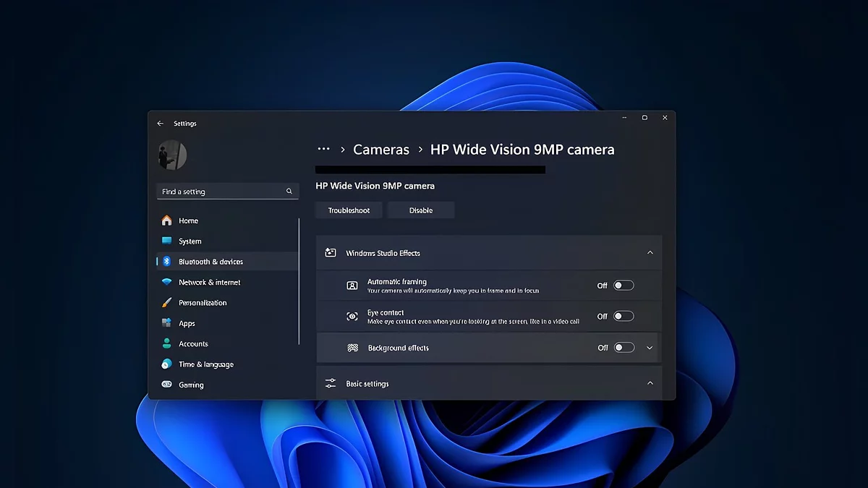
Task: Click the Disable camera button
Action: (x=421, y=210)
